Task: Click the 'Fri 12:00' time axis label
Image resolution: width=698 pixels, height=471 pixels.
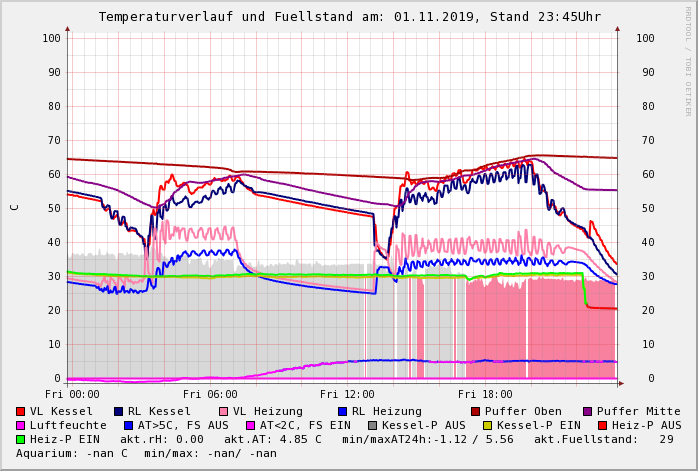Action: coord(347,394)
